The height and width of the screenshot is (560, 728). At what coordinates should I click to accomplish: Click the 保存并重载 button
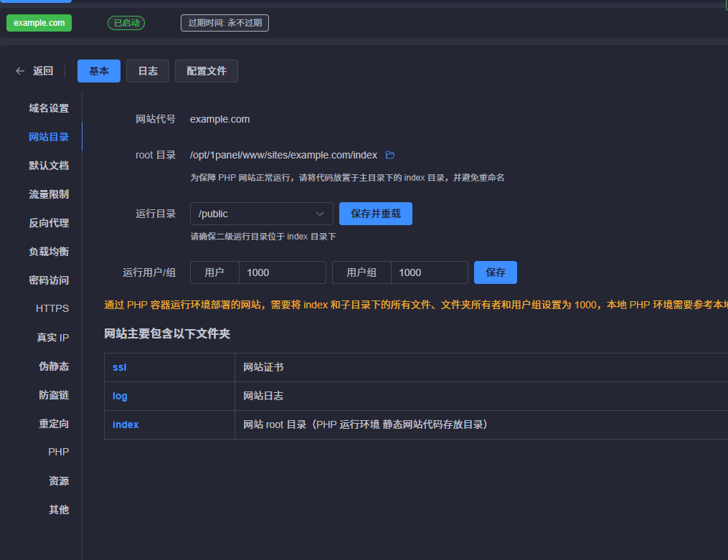(x=375, y=214)
